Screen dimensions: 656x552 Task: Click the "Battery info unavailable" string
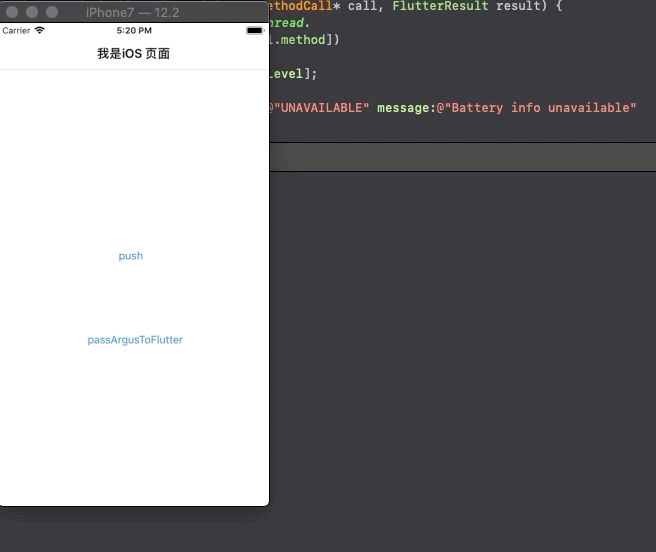tap(540, 108)
